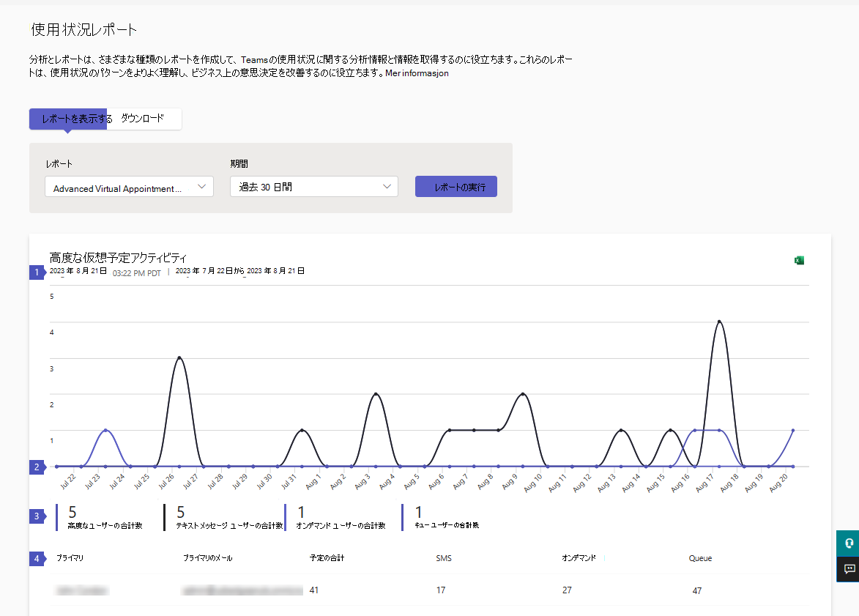Click the number 1 callout badge
This screenshot has height=616, width=859.
(37, 272)
